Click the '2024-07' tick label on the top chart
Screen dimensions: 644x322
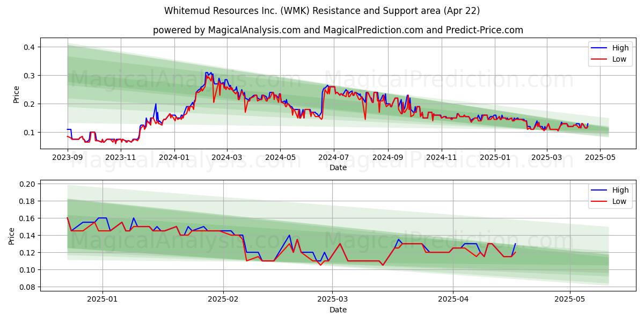pyautogui.click(x=334, y=158)
